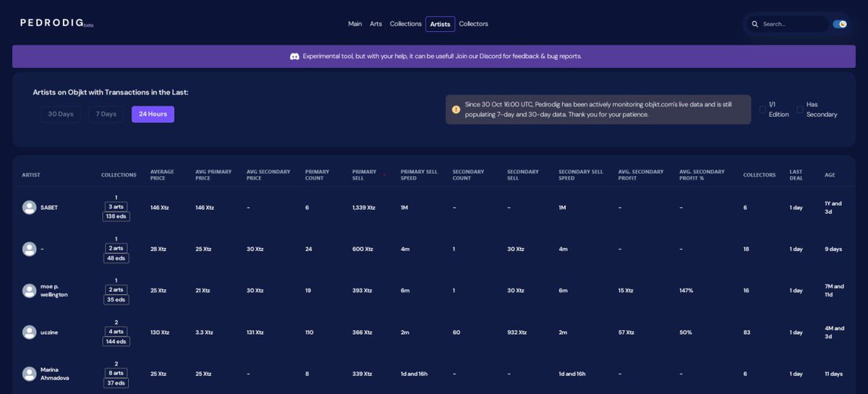This screenshot has width=868, height=394.
Task: Click the '131 Xtz' avg secondary price
Action: point(255,333)
